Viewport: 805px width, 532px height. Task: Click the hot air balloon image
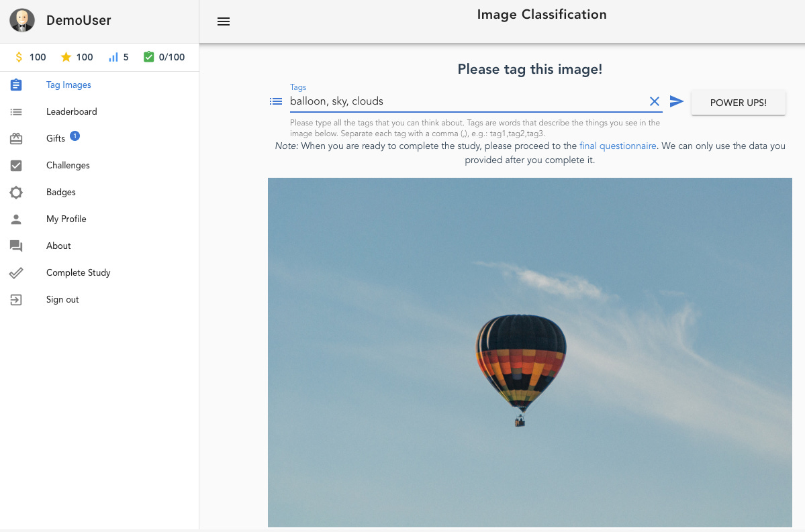530,352
